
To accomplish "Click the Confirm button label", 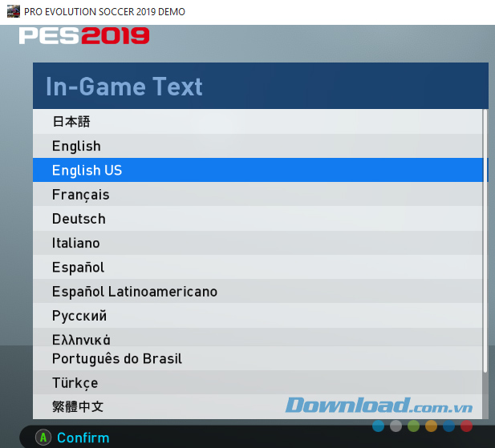I will point(83,438).
